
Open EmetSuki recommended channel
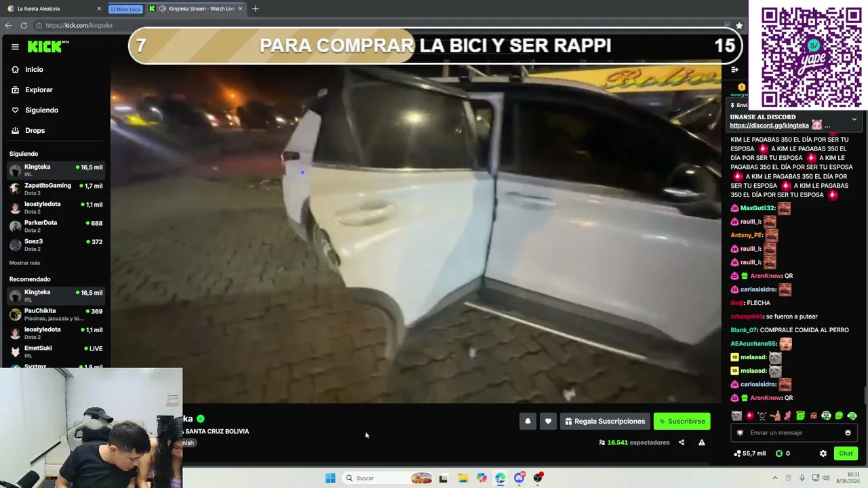56,351
